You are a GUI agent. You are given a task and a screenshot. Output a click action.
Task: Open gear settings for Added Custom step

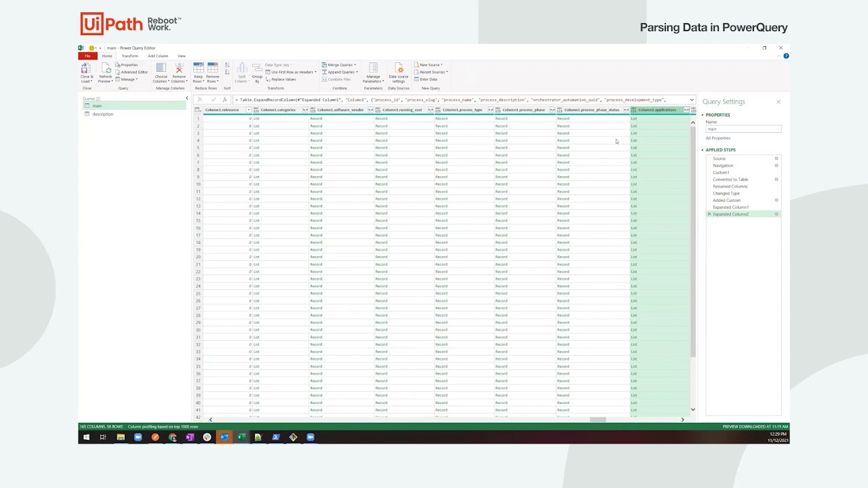(776, 200)
